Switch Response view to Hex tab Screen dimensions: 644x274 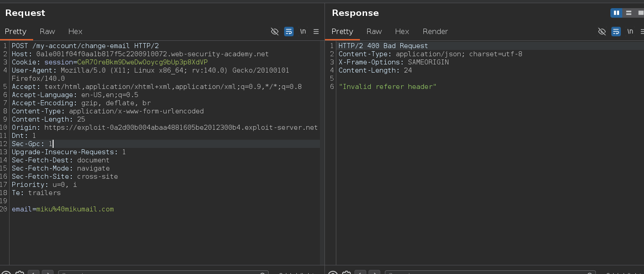402,31
